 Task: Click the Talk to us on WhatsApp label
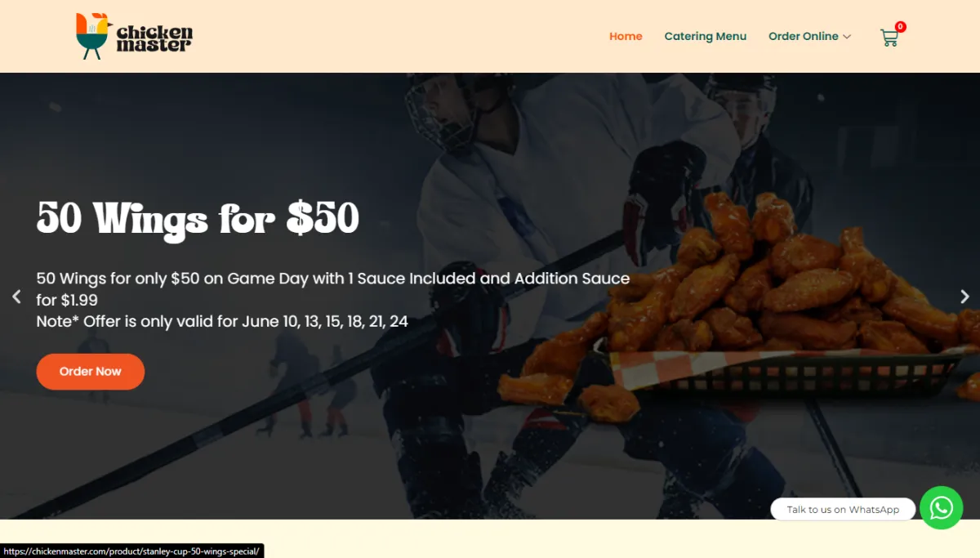click(843, 509)
